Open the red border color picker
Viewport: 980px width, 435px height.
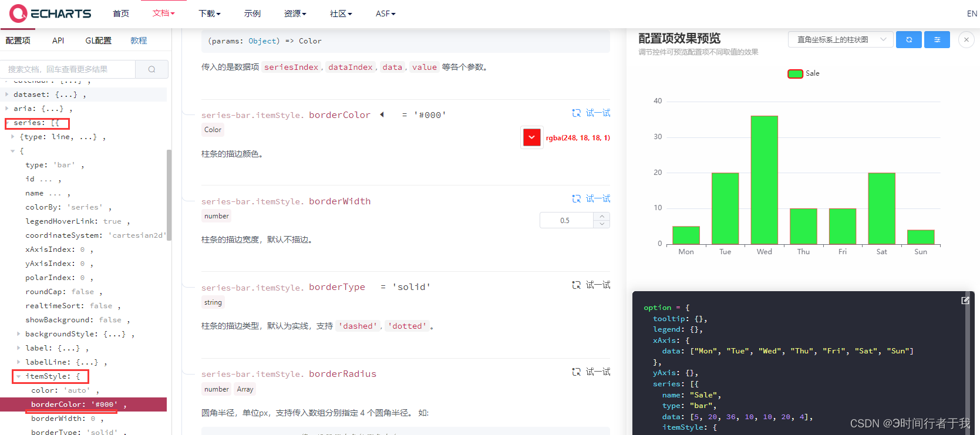pos(531,137)
